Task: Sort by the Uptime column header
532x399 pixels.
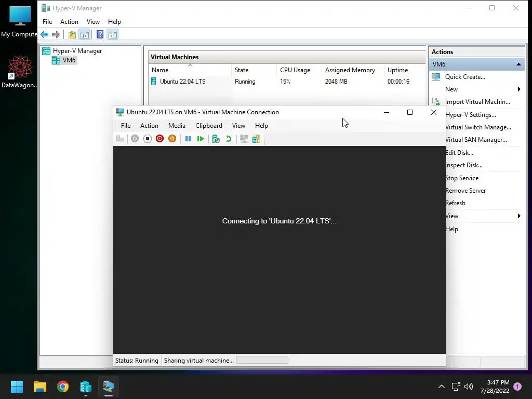Action: pyautogui.click(x=404, y=70)
